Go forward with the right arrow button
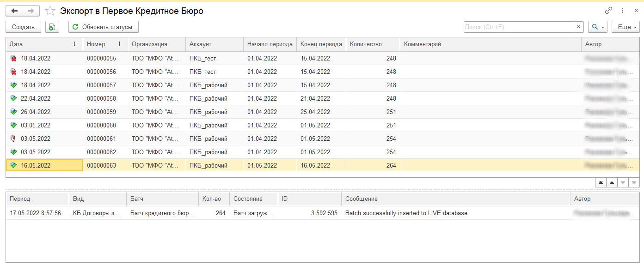This screenshot has width=644, height=265. point(31,11)
